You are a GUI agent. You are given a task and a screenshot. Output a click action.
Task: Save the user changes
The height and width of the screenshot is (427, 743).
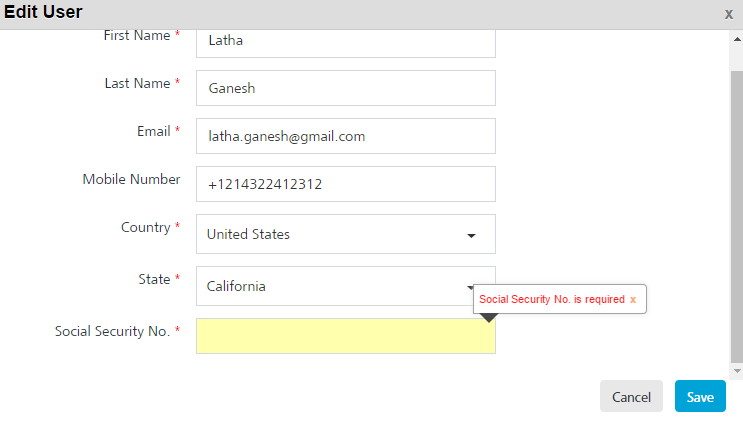pyautogui.click(x=700, y=396)
